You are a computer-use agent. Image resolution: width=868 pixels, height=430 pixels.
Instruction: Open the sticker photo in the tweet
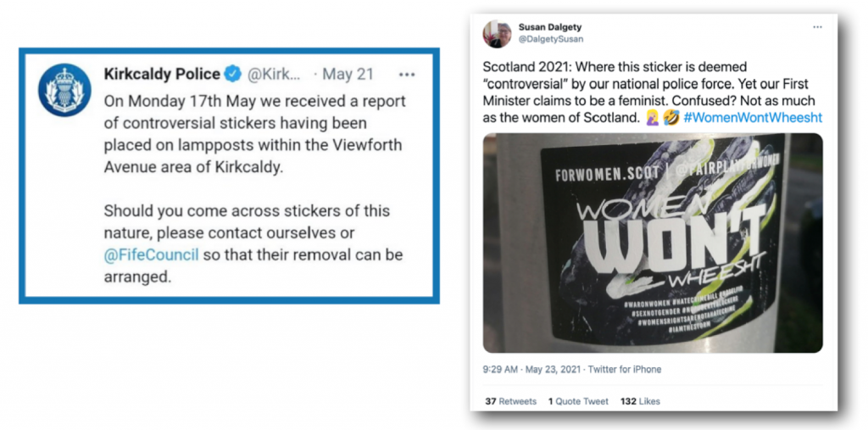(653, 243)
